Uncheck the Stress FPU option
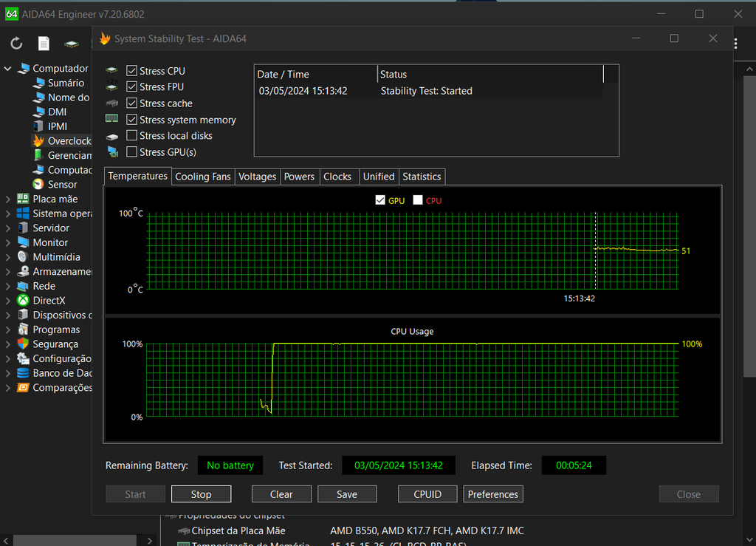The width and height of the screenshot is (756, 546). (x=131, y=87)
